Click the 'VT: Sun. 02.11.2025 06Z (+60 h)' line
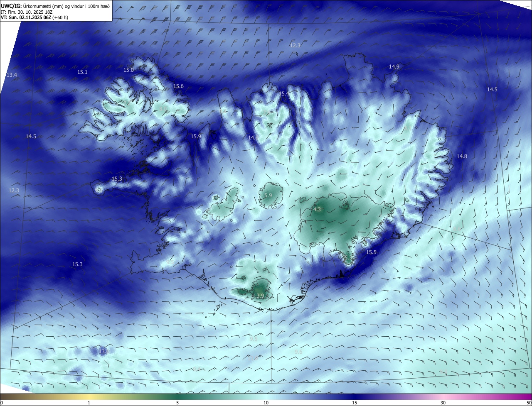 (x=34, y=17)
